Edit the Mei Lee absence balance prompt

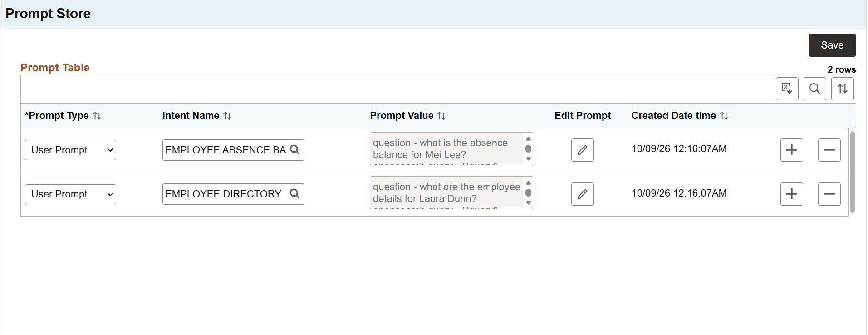pos(582,150)
